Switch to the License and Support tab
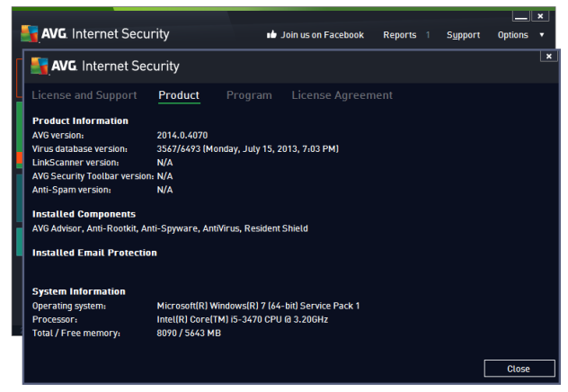 coord(84,95)
